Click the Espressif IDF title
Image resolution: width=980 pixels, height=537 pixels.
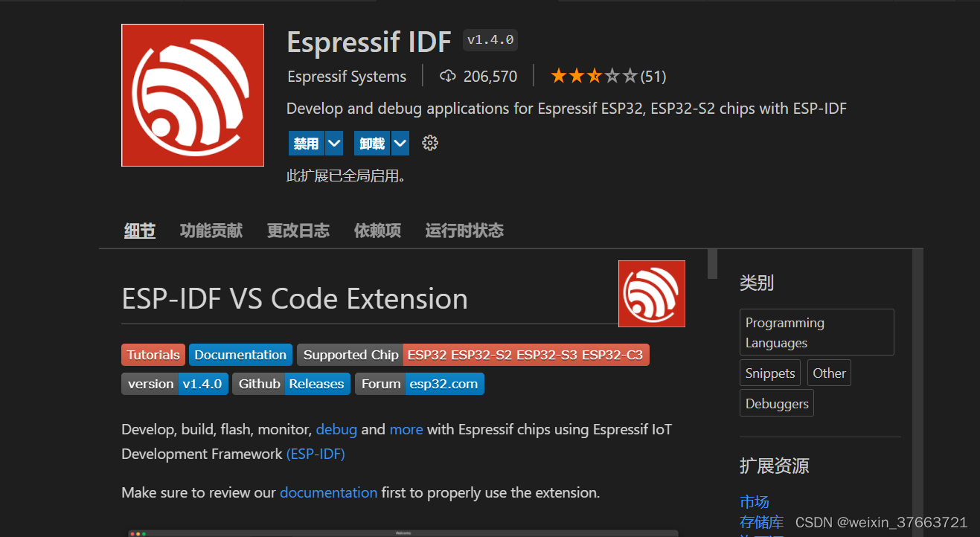tap(369, 42)
